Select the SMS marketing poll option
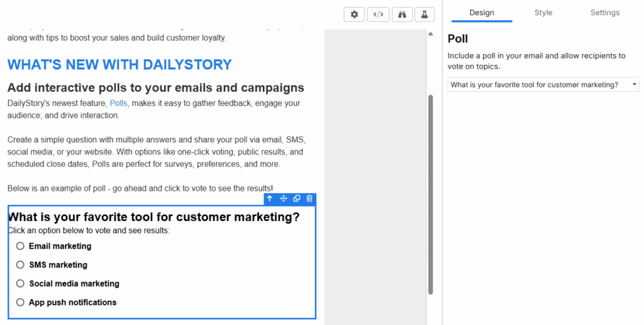This screenshot has height=325, width=644. pos(20,265)
